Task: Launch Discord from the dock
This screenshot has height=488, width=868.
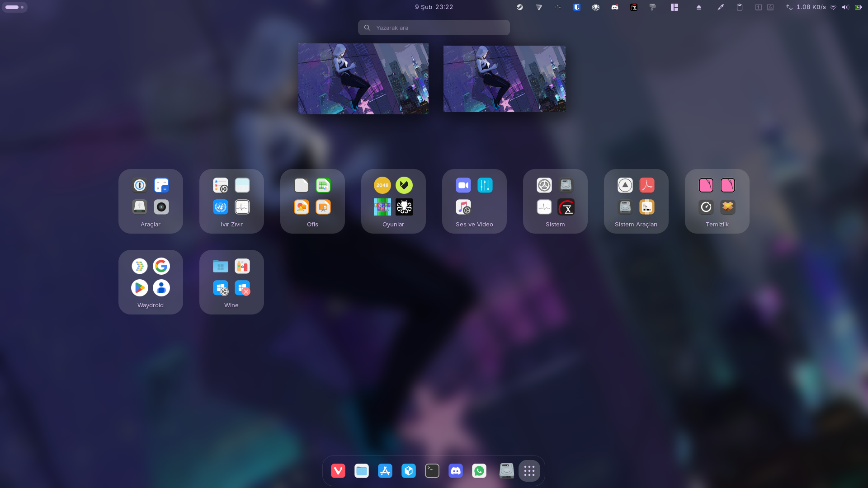Action: coord(456,471)
